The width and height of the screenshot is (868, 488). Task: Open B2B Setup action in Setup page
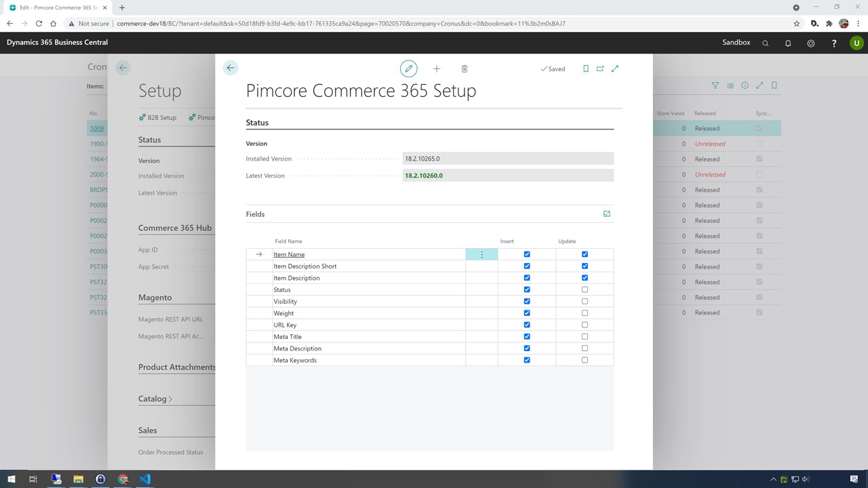(x=157, y=117)
